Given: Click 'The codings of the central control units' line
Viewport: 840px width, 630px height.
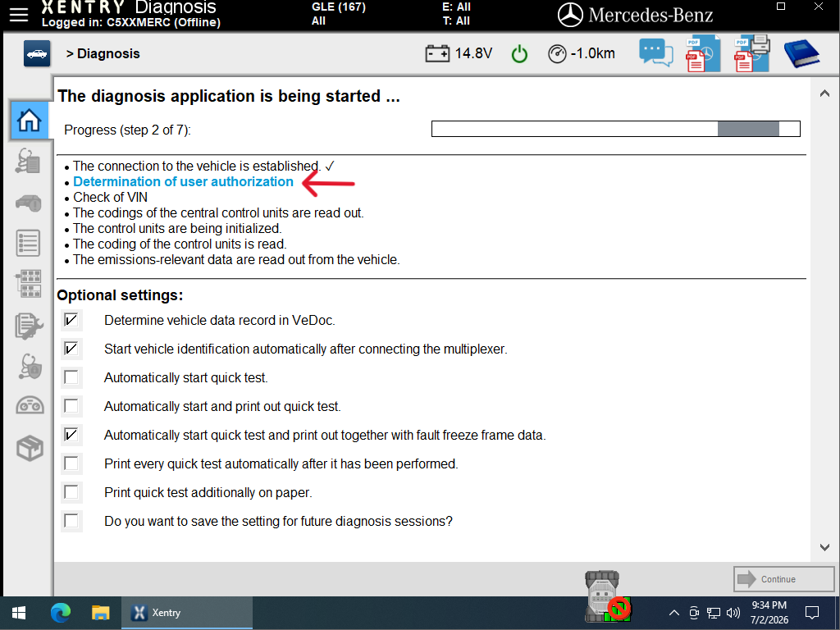Looking at the screenshot, I should click(218, 212).
